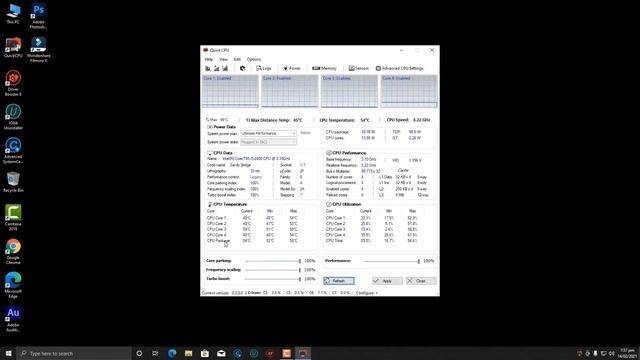Screen dimensions: 640x360
Task: Click the Refresh button
Action: pyautogui.click(x=339, y=281)
